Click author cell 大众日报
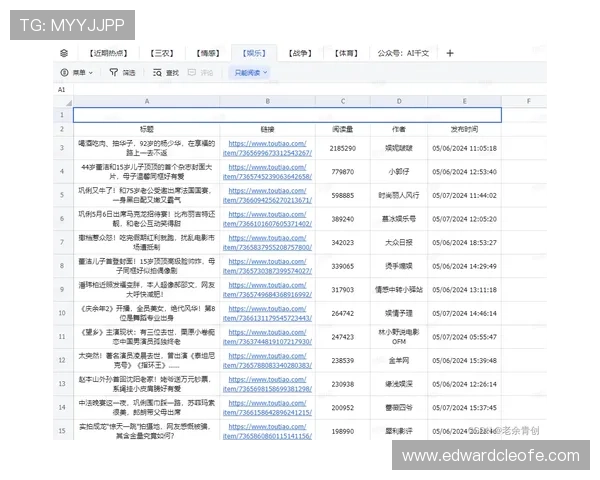The height and width of the screenshot is (480, 600). [x=399, y=243]
